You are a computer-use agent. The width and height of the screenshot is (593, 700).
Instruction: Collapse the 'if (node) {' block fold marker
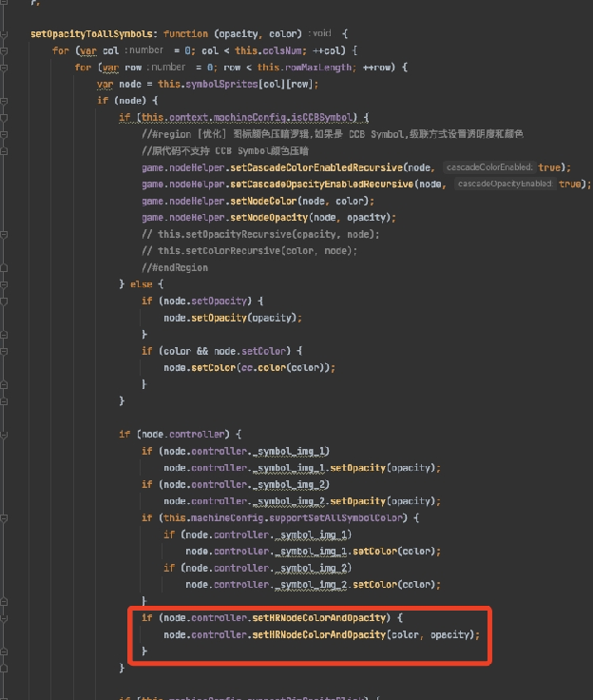tap(6, 100)
